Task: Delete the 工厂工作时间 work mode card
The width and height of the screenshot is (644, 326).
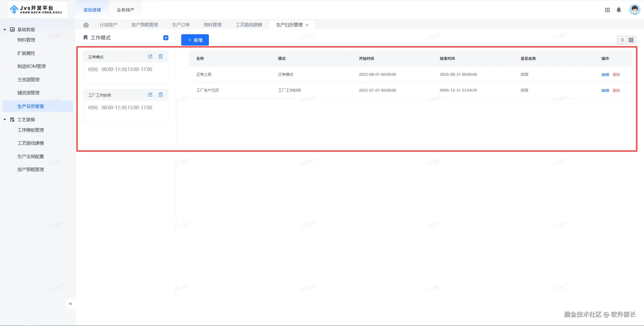Action: (x=161, y=95)
